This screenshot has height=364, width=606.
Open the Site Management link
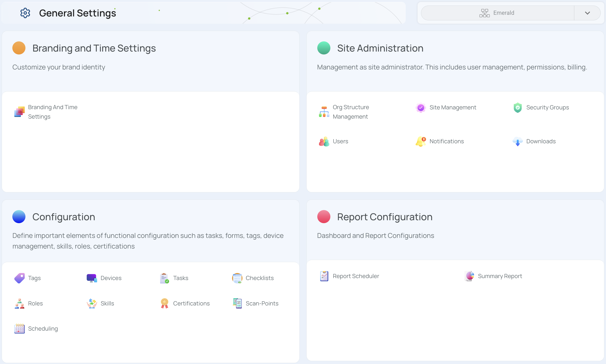[x=453, y=107]
